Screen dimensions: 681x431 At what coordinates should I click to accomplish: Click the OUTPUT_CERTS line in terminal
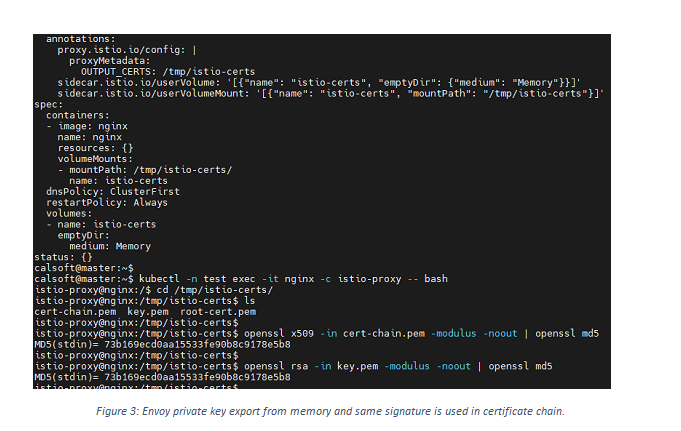pos(168,72)
